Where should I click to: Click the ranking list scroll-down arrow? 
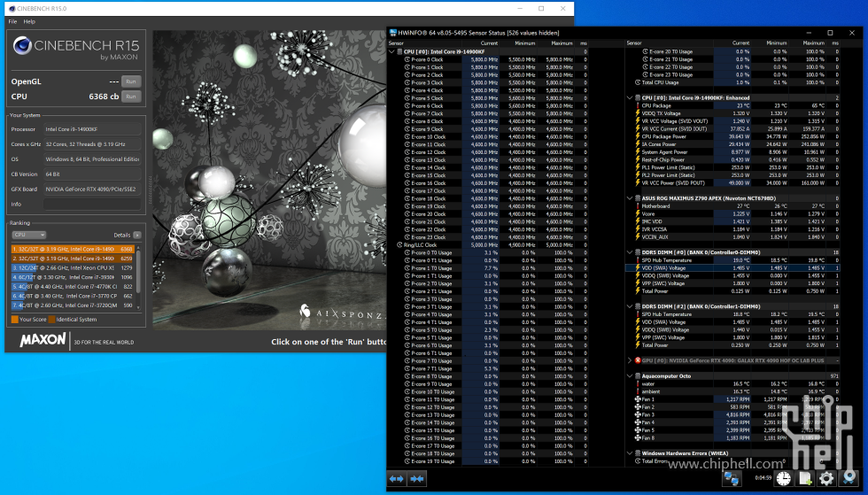(x=138, y=307)
